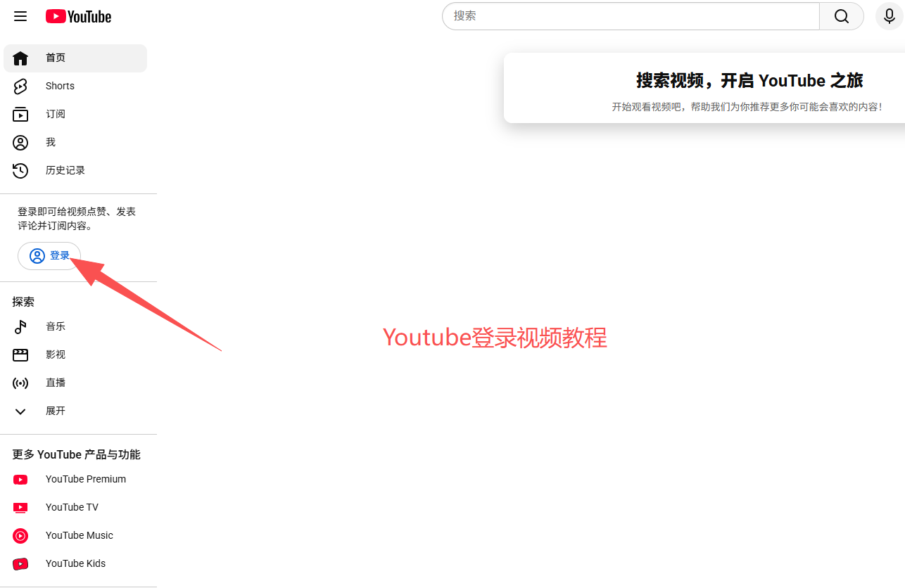Select 首页 in the sidebar
The width and height of the screenshot is (905, 588).
[x=75, y=58]
